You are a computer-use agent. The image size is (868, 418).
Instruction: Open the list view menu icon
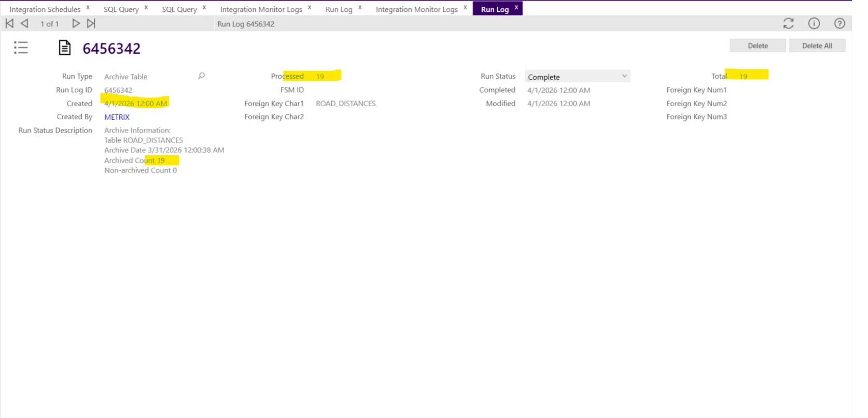coord(21,48)
